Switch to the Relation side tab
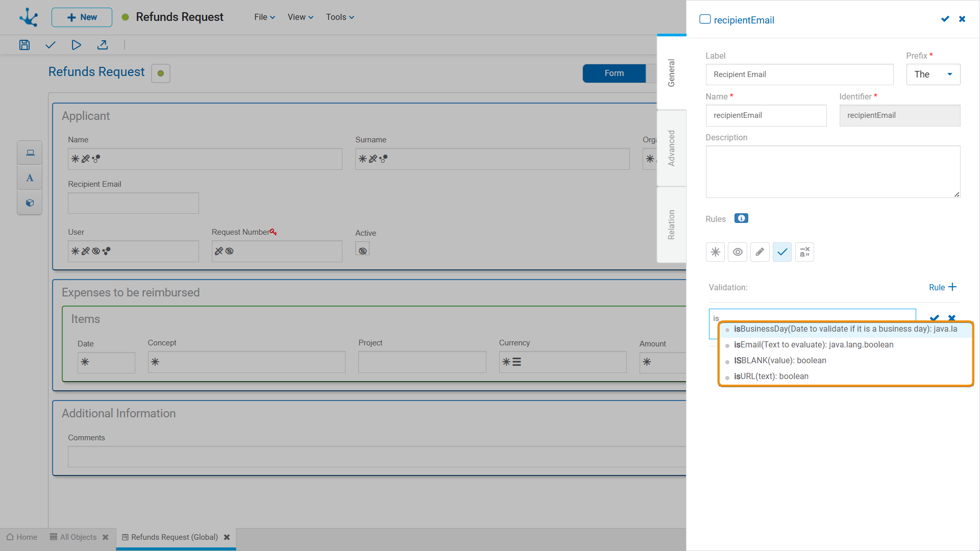The image size is (980, 551). click(672, 224)
